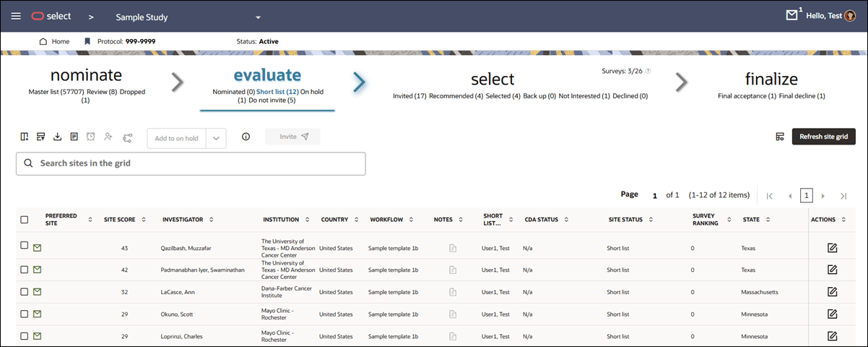Viewport: 868px width, 347px height.
Task: Go to the next grid page
Action: [x=823, y=196]
